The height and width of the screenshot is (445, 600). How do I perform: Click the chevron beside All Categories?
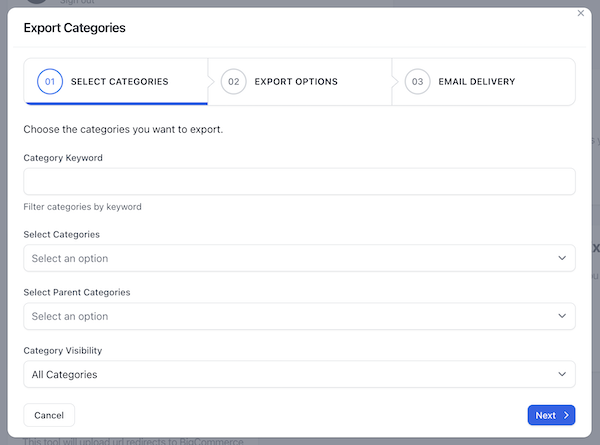tap(562, 374)
